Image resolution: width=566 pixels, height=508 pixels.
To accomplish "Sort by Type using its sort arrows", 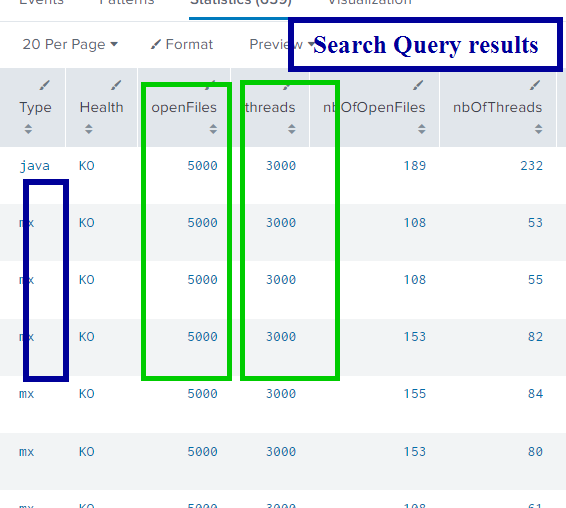I will [x=28, y=129].
